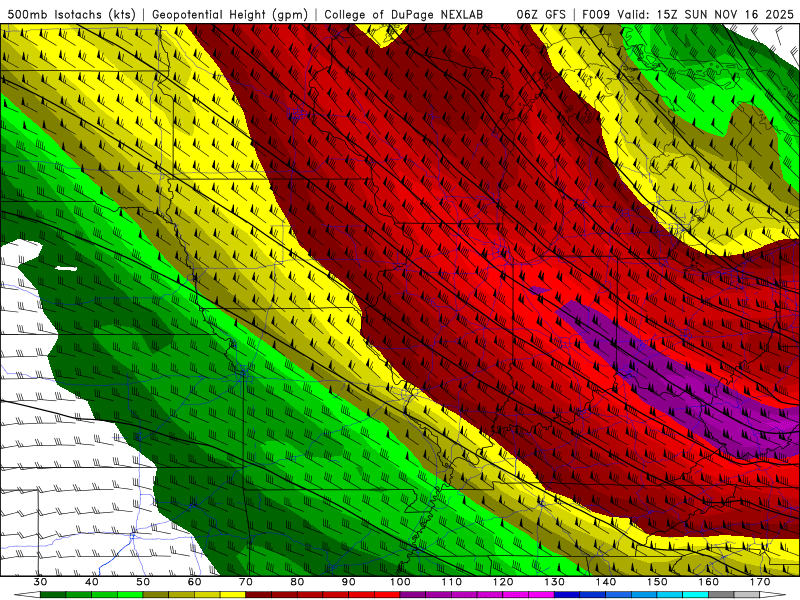Click the legend value 140

pyautogui.click(x=606, y=582)
